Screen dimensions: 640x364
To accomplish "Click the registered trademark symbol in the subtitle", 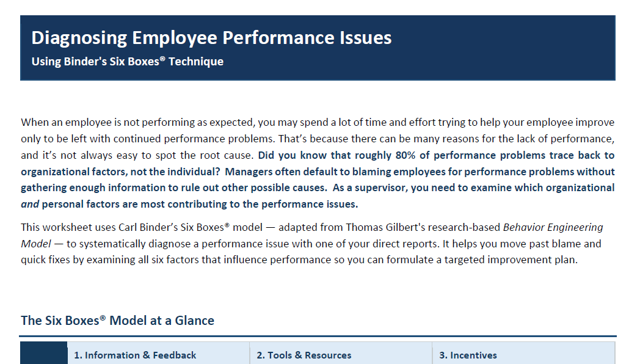I will tap(162, 59).
